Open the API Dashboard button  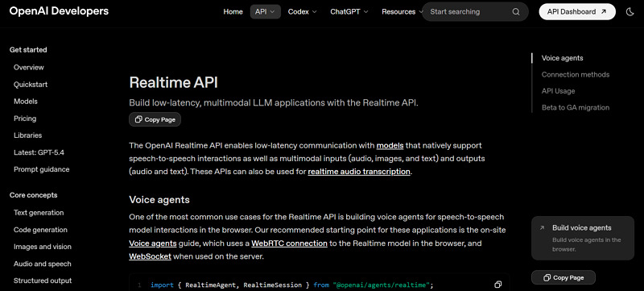pos(577,12)
